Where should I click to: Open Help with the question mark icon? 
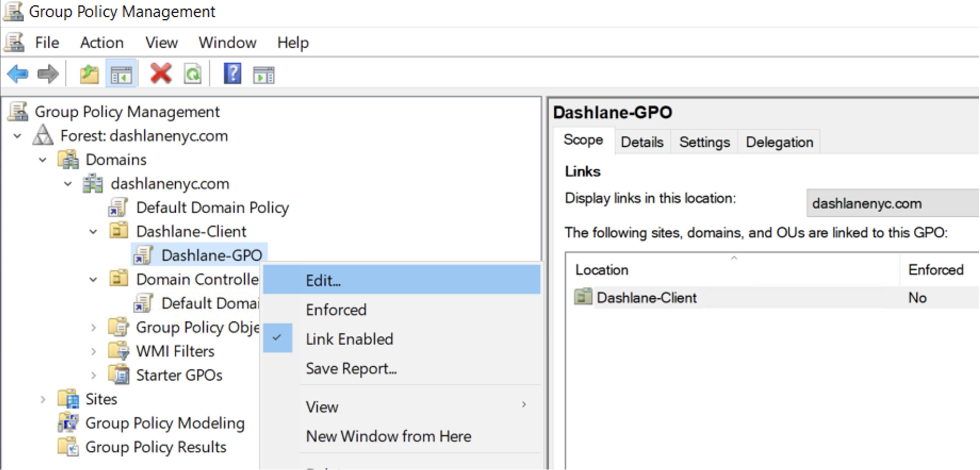pyautogui.click(x=232, y=74)
